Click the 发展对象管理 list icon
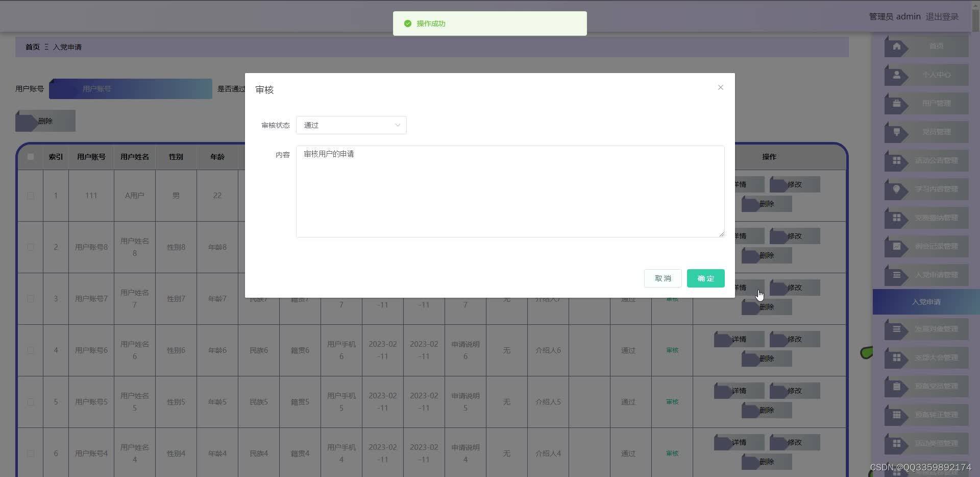 coord(896,329)
